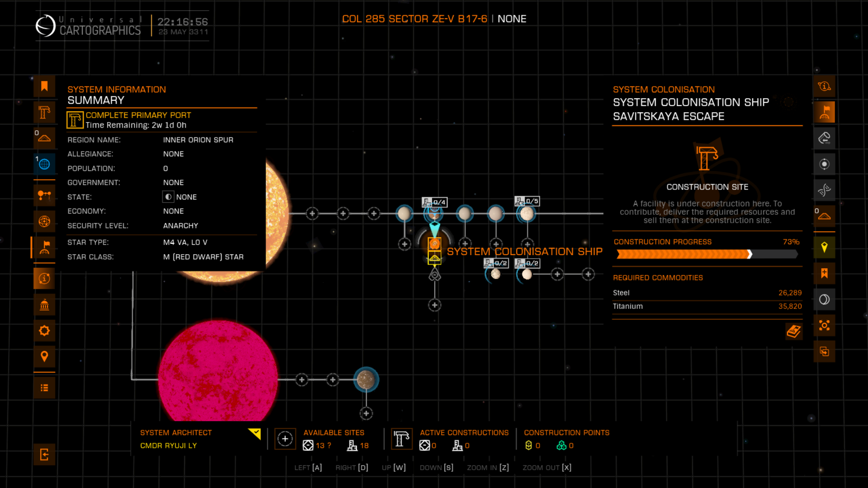Click the Zoom Out [X] hint
Image resolution: width=868 pixels, height=488 pixels.
click(x=547, y=468)
